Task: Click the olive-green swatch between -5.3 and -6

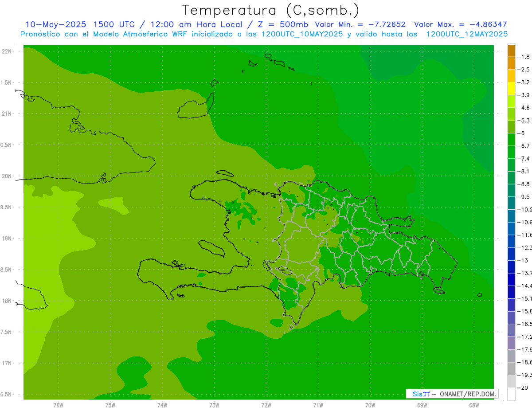Action: coord(511,126)
